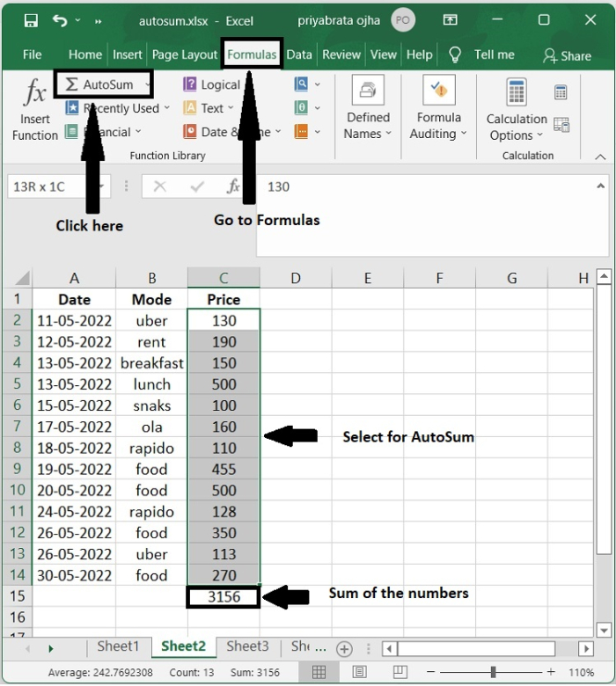
Task: Add a new sheet with plus icon
Action: [344, 649]
